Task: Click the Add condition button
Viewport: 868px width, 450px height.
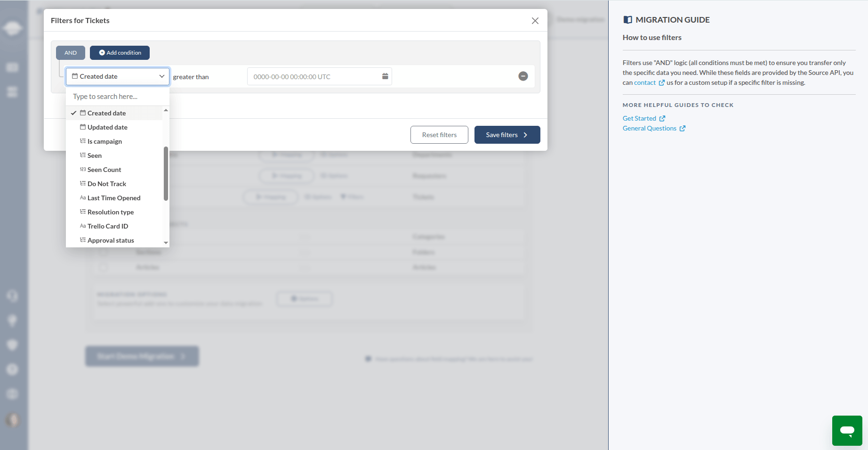Action: (x=120, y=53)
